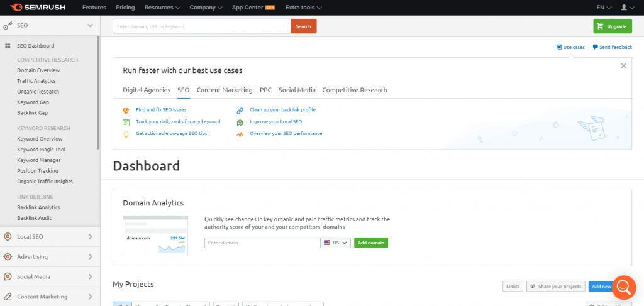This screenshot has height=306, width=644.
Task: Switch to Digital Agencies tab
Action: (147, 90)
